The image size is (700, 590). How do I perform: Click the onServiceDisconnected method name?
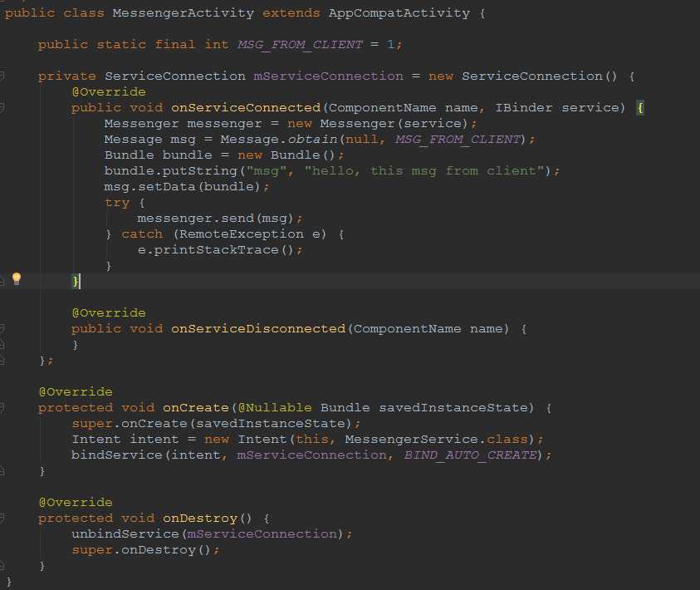click(x=258, y=329)
